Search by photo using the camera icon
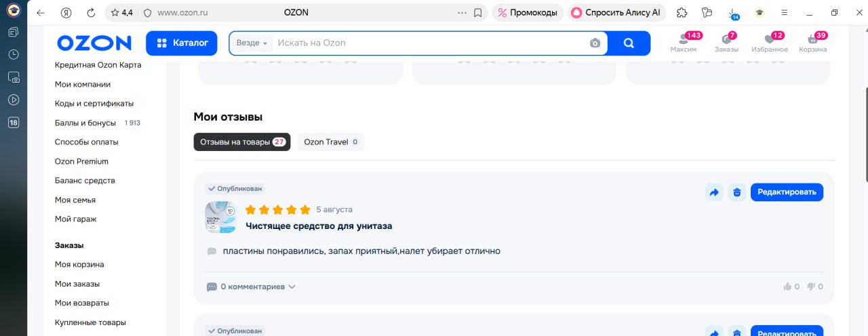This screenshot has height=336, width=868. 595,43
